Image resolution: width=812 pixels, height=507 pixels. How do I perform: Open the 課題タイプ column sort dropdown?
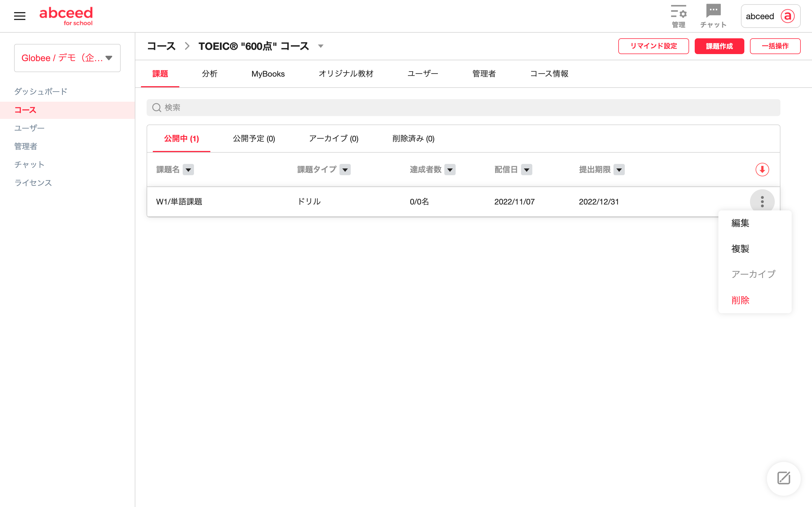click(x=345, y=170)
